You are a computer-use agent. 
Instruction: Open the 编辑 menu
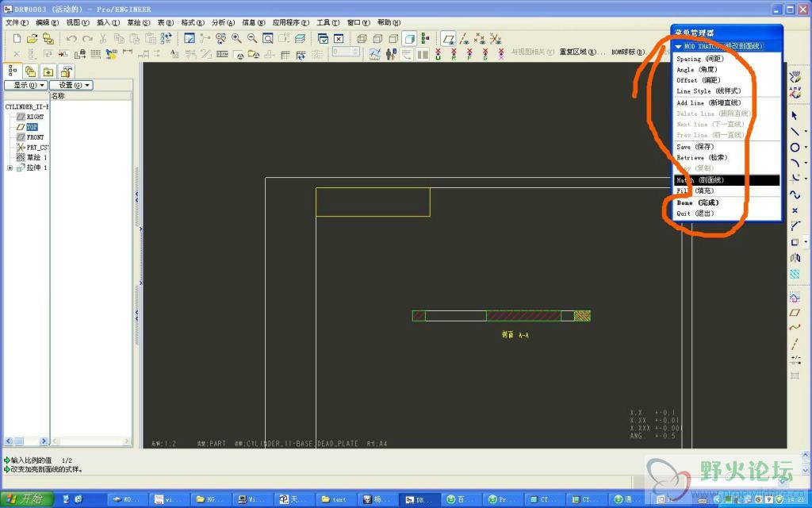(47, 23)
